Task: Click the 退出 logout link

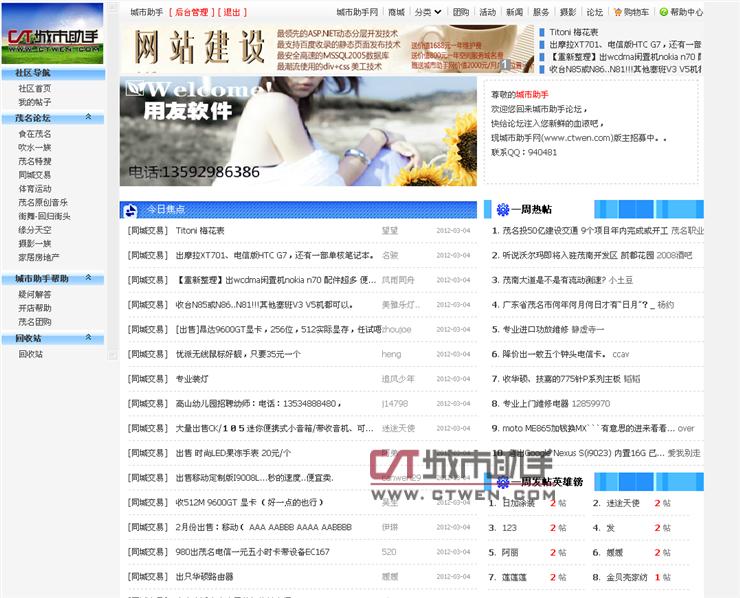Action: (232, 12)
